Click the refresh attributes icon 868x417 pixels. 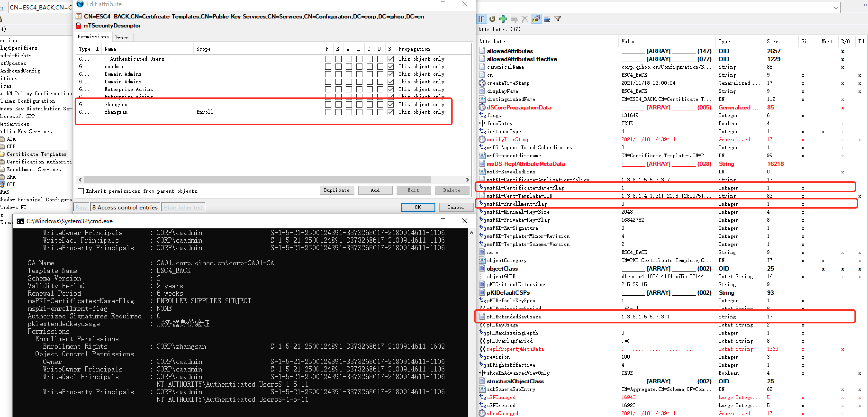click(492, 19)
